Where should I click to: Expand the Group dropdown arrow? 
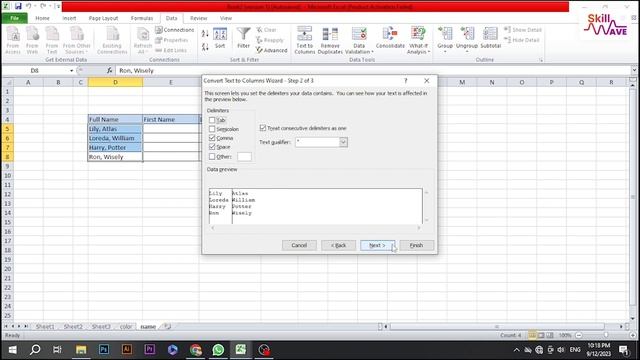(445, 52)
